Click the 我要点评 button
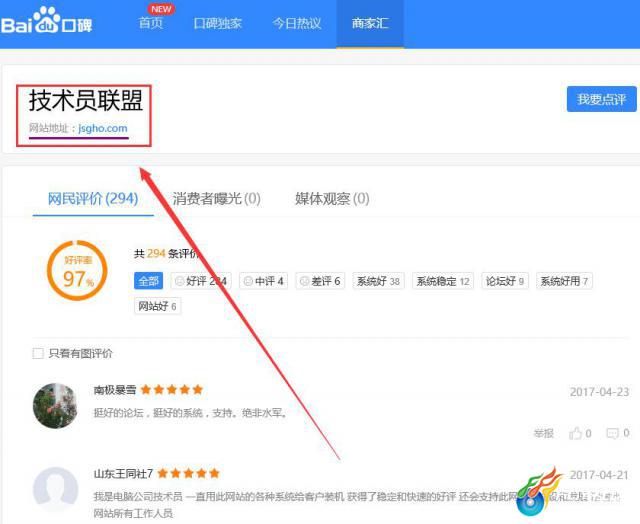Image resolution: width=640 pixels, height=524 pixels. click(x=602, y=99)
